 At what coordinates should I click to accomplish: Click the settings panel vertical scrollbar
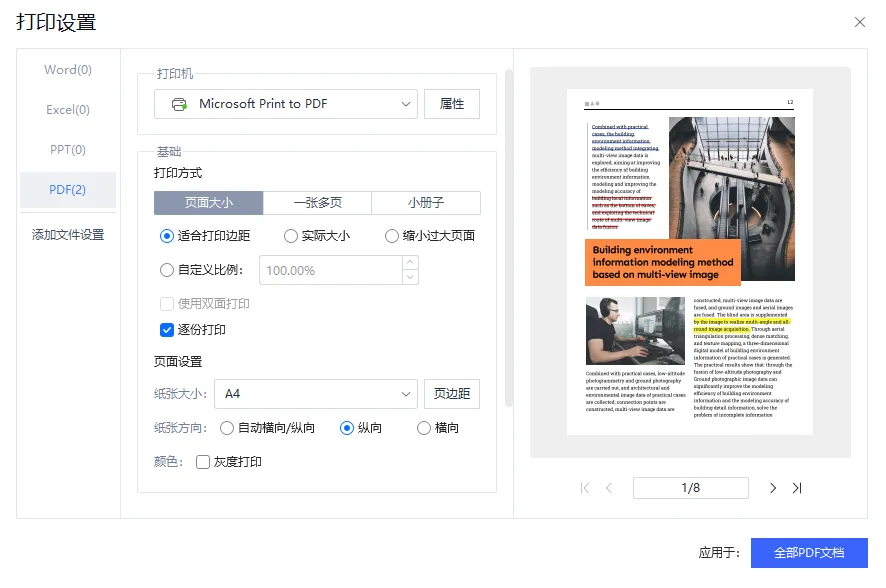tap(509, 237)
